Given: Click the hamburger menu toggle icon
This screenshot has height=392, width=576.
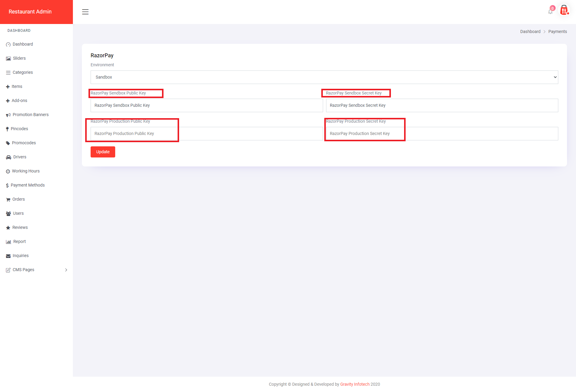Looking at the screenshot, I should (85, 12).
